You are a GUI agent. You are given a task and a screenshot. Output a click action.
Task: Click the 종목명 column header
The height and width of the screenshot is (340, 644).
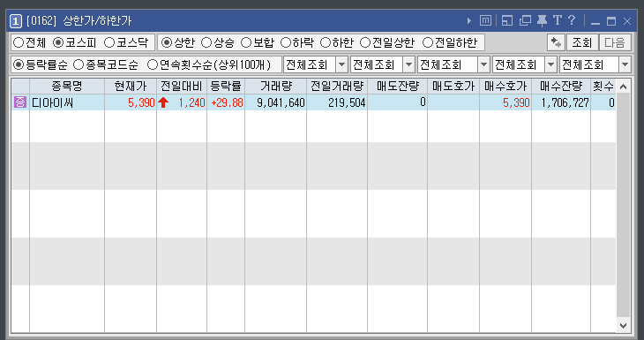point(67,87)
